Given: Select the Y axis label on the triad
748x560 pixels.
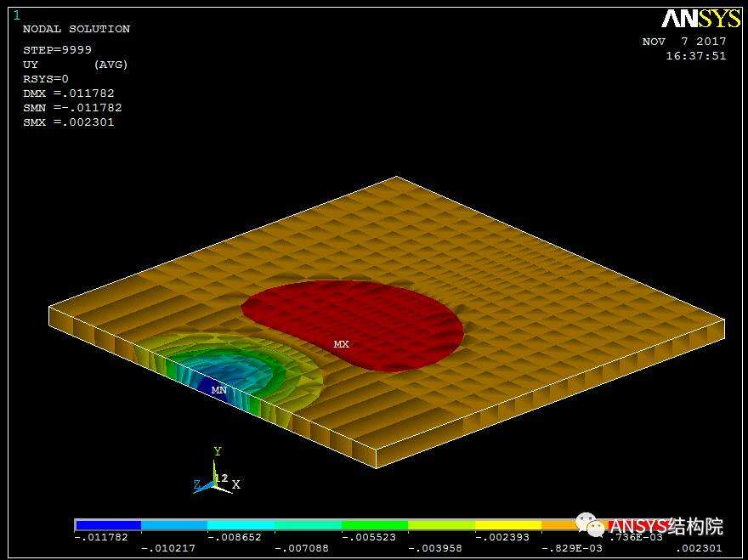Looking at the screenshot, I should (218, 451).
